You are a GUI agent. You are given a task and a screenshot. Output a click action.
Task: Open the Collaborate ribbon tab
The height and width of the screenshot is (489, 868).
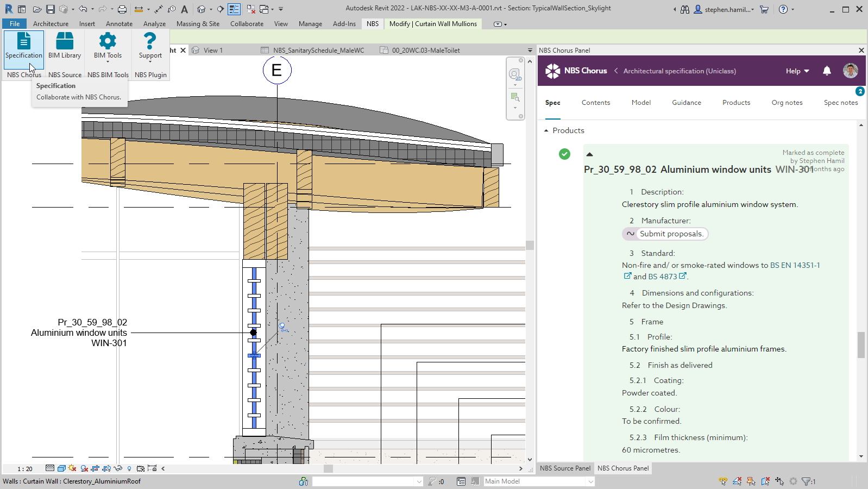[x=247, y=24]
